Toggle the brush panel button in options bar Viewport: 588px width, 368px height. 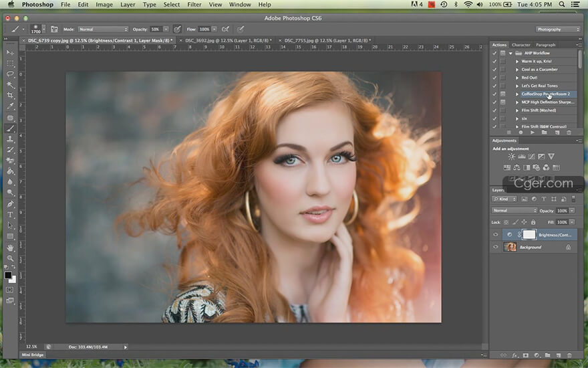coord(54,29)
